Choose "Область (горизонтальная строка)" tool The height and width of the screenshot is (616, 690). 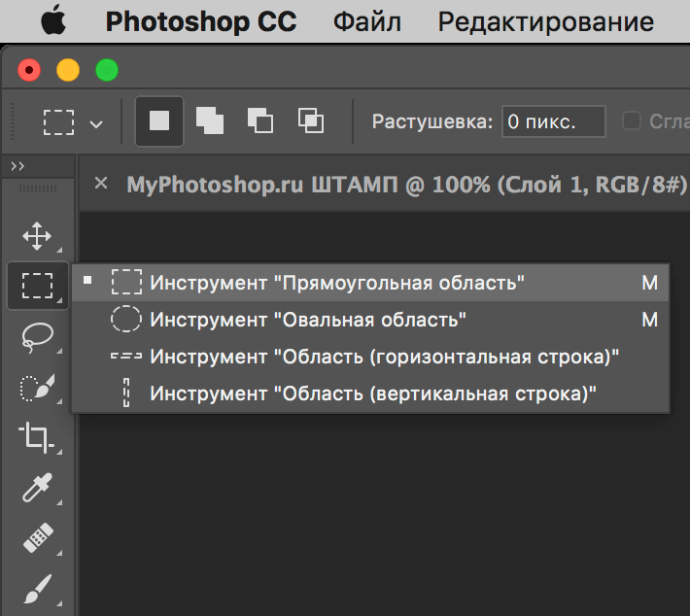[x=370, y=357]
